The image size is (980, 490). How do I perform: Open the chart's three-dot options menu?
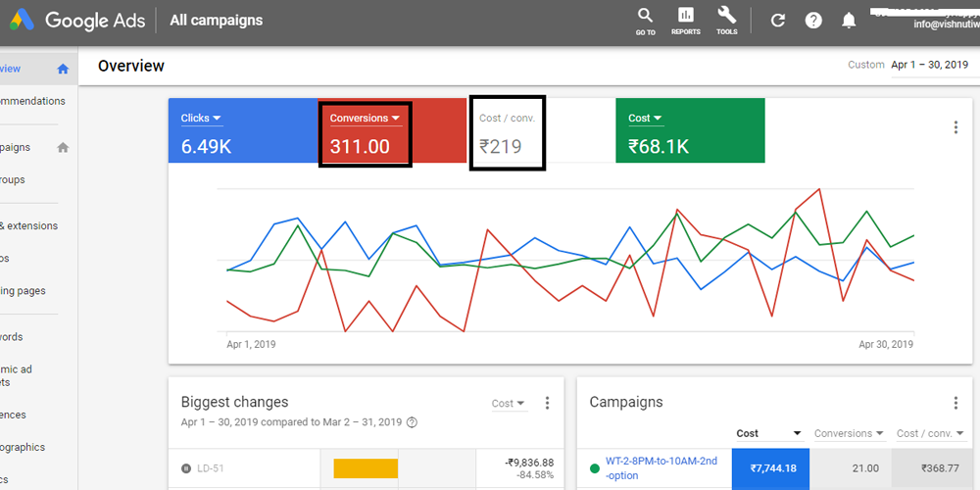coord(955,127)
